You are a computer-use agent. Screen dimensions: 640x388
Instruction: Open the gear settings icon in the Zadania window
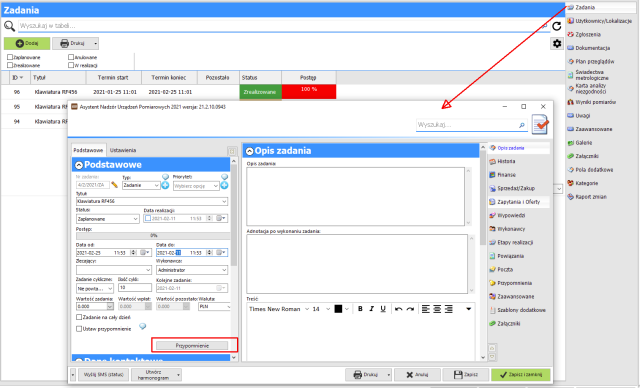click(557, 43)
